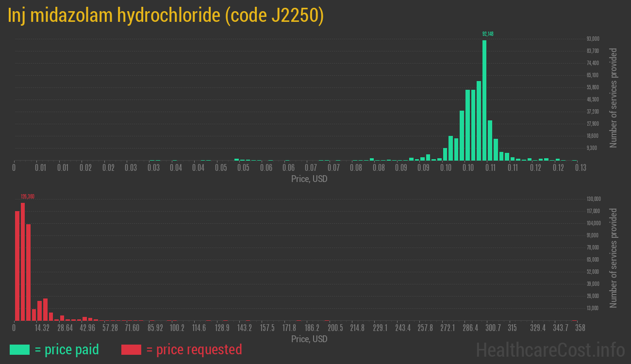Click the 126,360 peak value label
Image resolution: width=631 pixels, height=364 pixels.
(27, 197)
